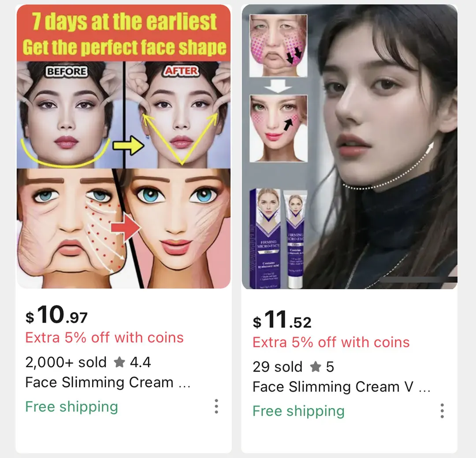Click the star rating icon next to 5
This screenshot has width=476, height=458.
pos(316,366)
